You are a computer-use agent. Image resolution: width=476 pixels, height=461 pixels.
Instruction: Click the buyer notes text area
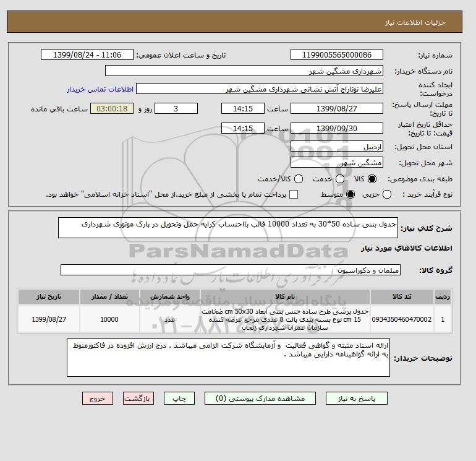tap(228, 358)
